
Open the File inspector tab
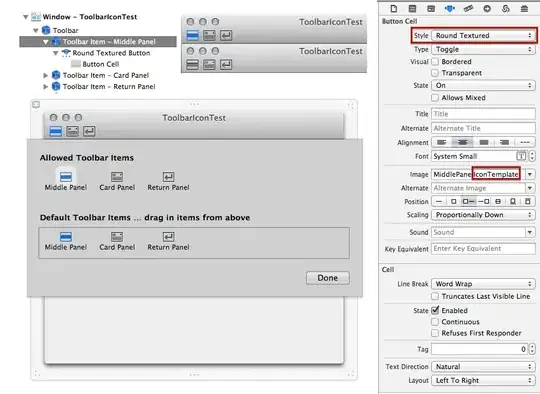[394, 9]
